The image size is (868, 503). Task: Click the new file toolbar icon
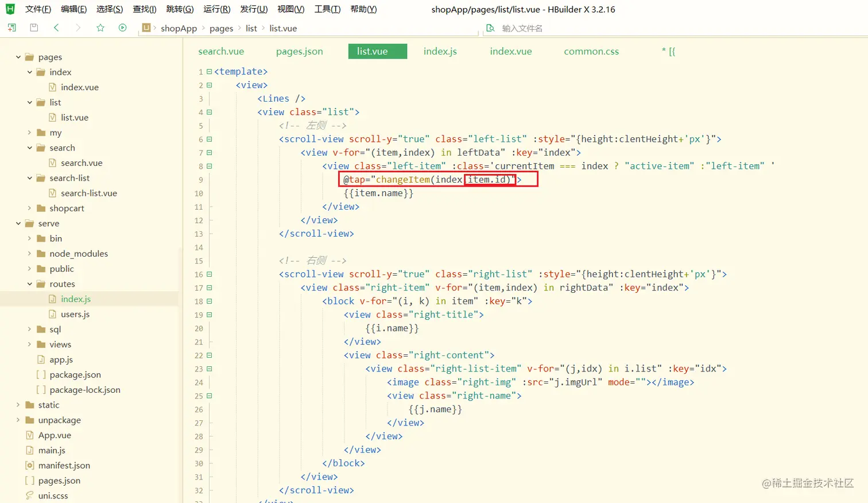[11, 28]
